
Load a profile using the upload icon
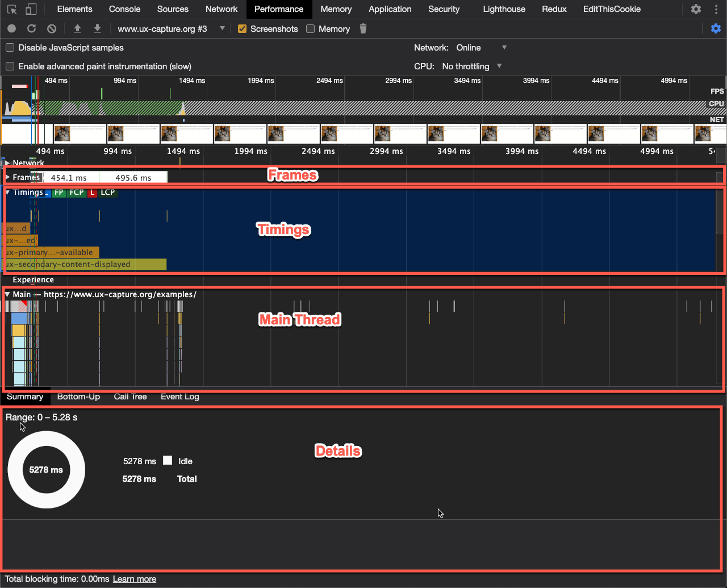click(x=77, y=28)
